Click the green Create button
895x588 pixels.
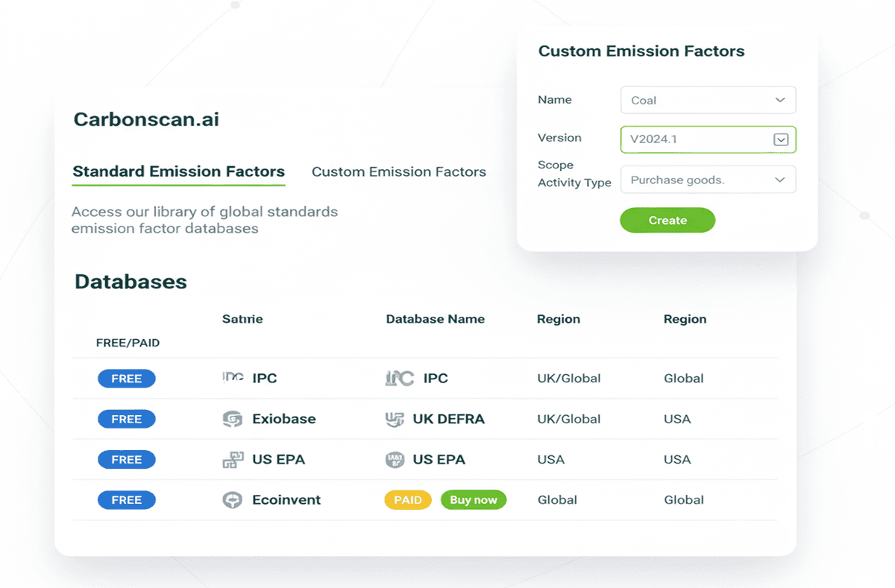tap(667, 220)
